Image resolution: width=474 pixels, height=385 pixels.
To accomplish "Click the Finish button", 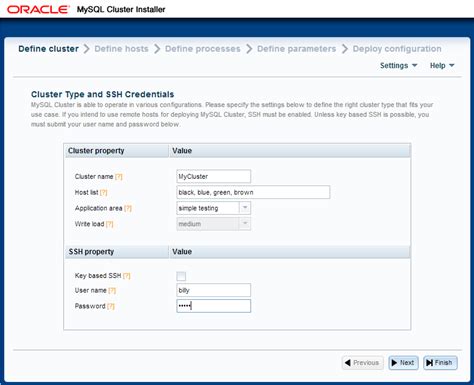I will tap(440, 363).
